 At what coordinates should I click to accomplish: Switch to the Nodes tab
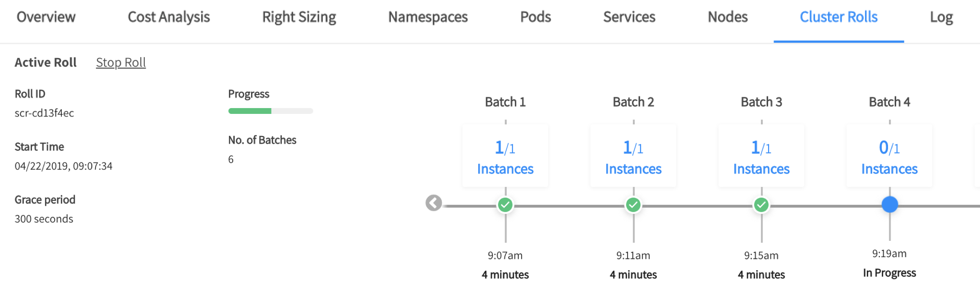coord(728,17)
